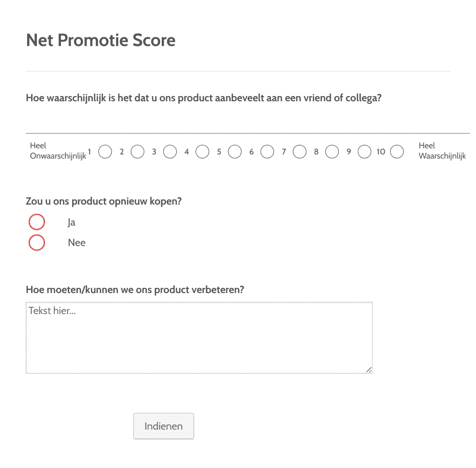Pick rating 5 on the scale
This screenshot has width=476, height=468.
pos(234,152)
